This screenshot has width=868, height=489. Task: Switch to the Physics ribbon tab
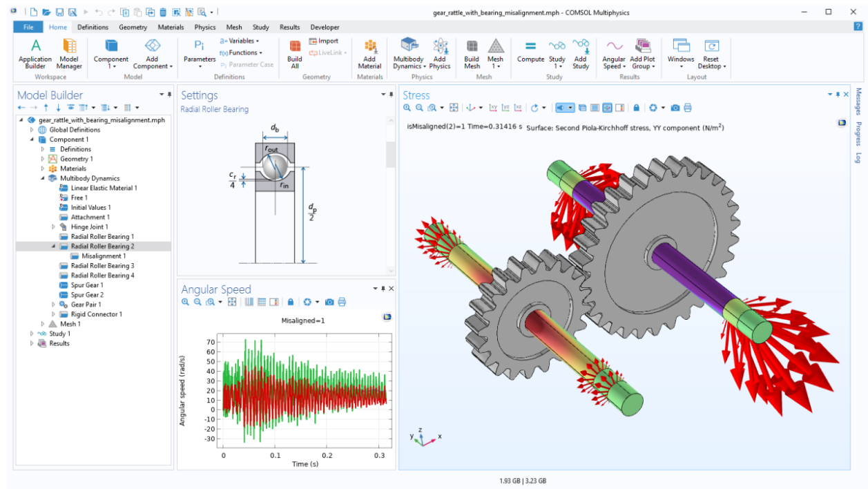(x=205, y=28)
